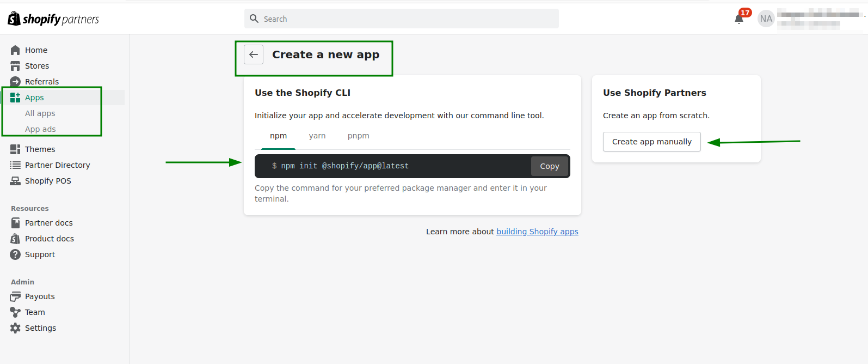The height and width of the screenshot is (364, 868).
Task: Select the npm tab
Action: coord(278,136)
